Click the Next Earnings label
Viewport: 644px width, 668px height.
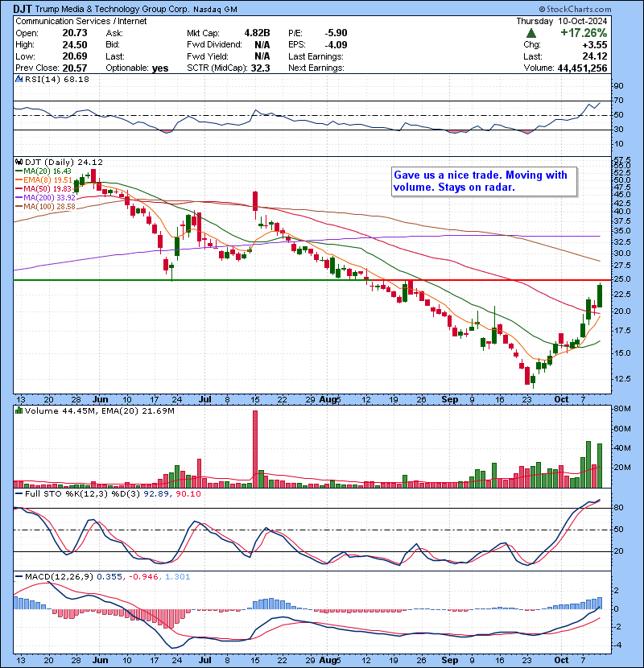point(316,68)
